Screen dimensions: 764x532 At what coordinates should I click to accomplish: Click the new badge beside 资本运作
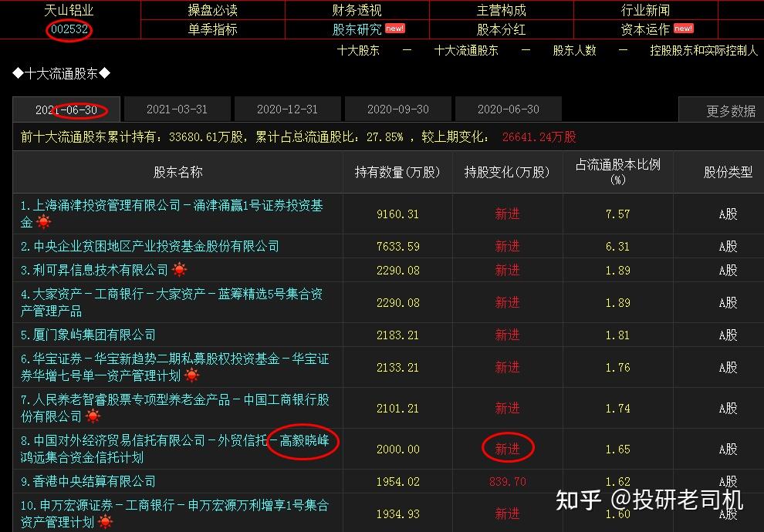pos(683,29)
